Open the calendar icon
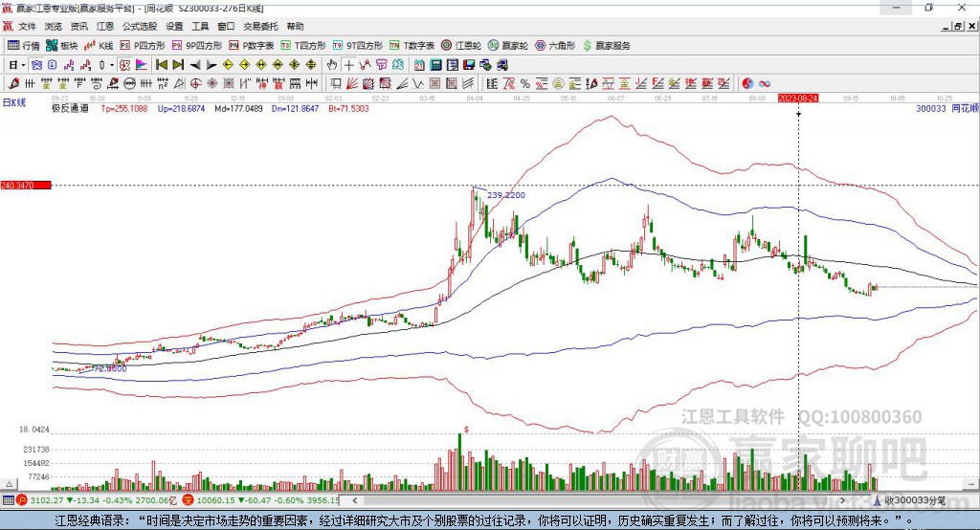The width and height of the screenshot is (980, 530). coord(419,65)
